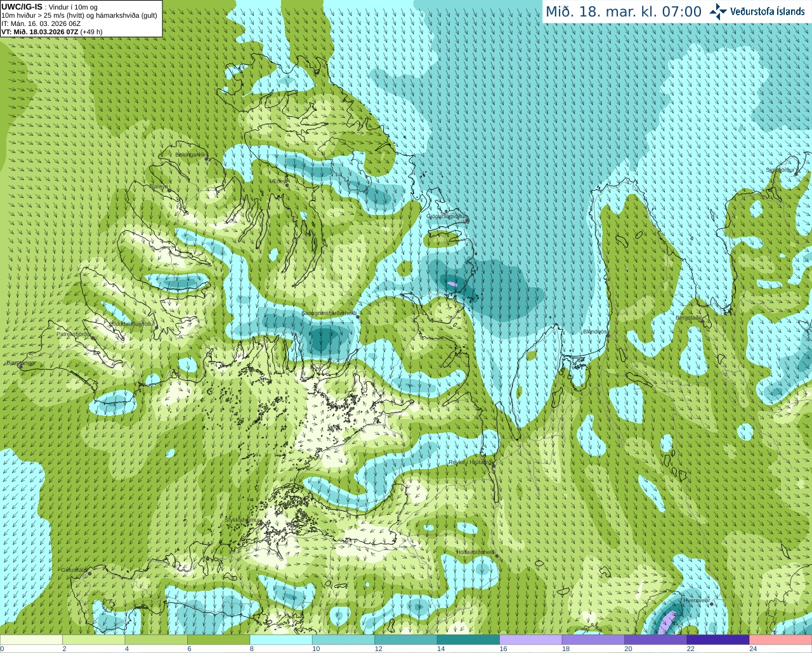
Task: Click the dark teal core south of Steingrímsfjarðarheiði
Action: point(325,340)
